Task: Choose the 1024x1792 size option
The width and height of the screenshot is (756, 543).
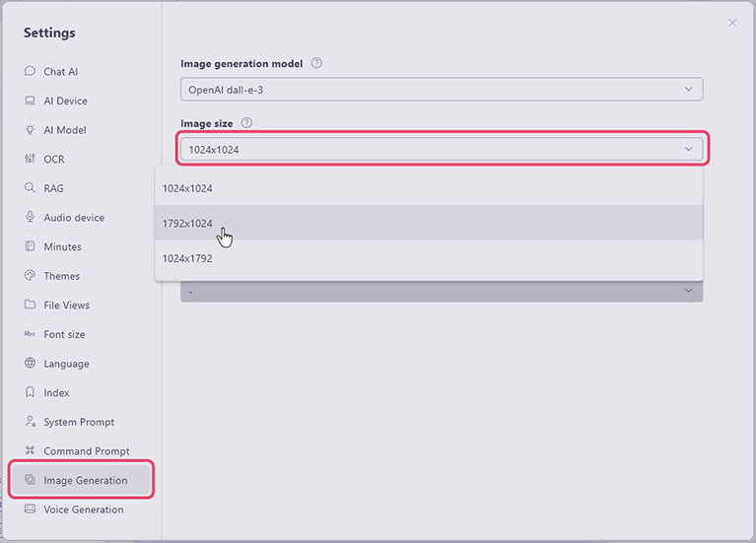Action: click(187, 258)
